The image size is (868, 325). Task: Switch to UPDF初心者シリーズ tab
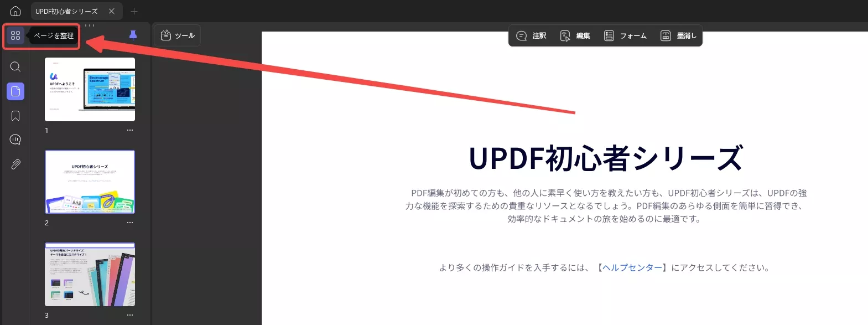pos(66,11)
